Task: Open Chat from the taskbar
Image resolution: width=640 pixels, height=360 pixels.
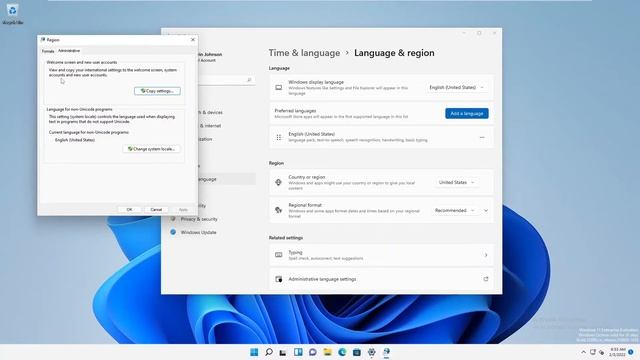Action: [x=313, y=352]
